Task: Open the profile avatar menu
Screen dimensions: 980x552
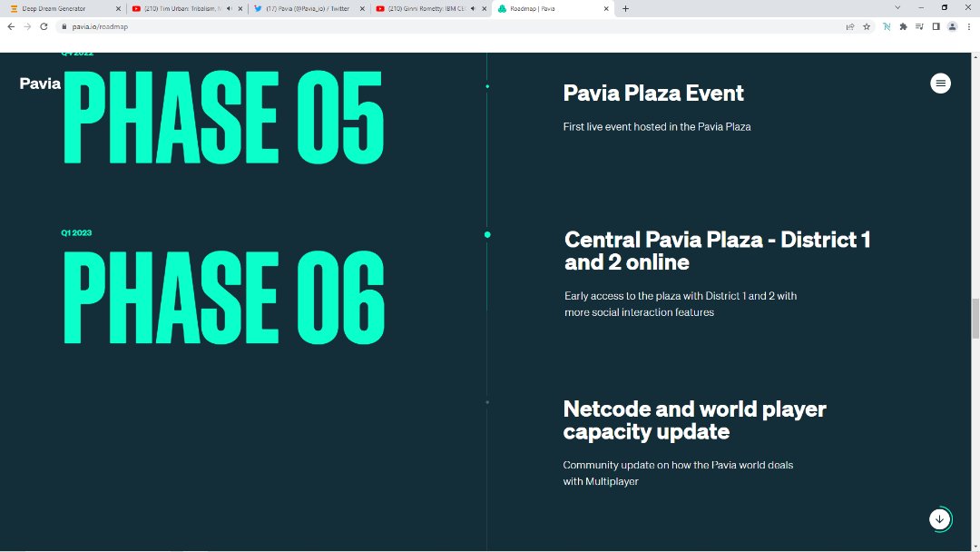Action: point(952,27)
